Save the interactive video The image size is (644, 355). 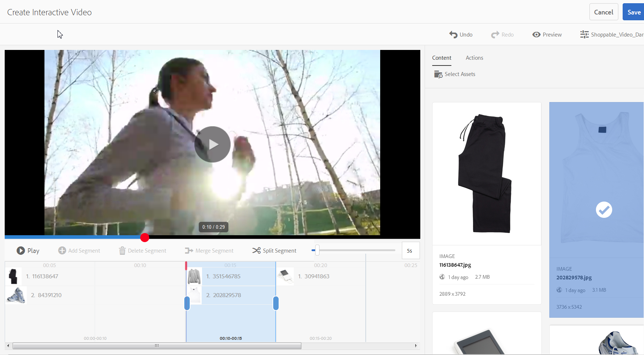pyautogui.click(x=634, y=12)
